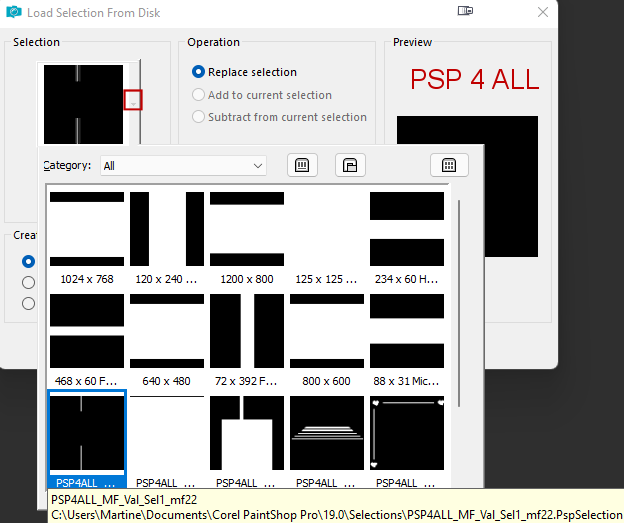Click the selection preview dropdown arrow
Image resolution: width=624 pixels, height=523 pixels.
[133, 100]
